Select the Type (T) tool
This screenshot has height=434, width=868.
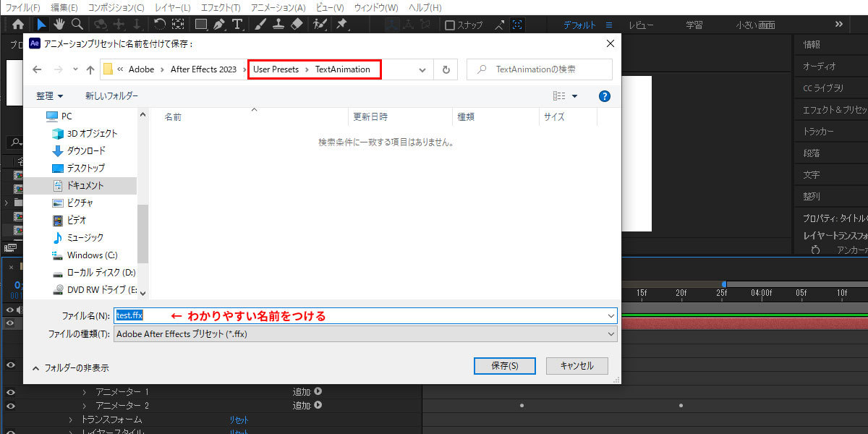click(237, 25)
